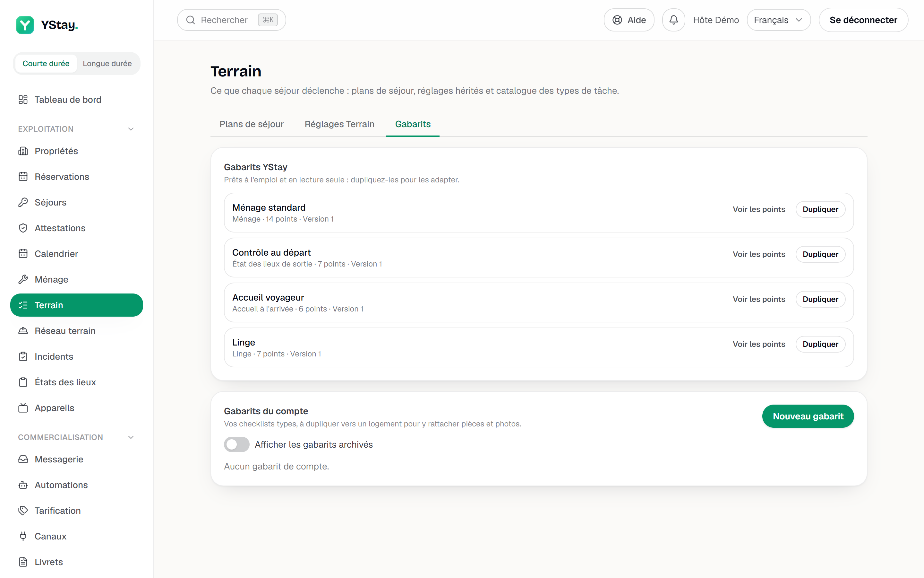View points of the Linge template
Image resolution: width=924 pixels, height=578 pixels.
pos(759,344)
